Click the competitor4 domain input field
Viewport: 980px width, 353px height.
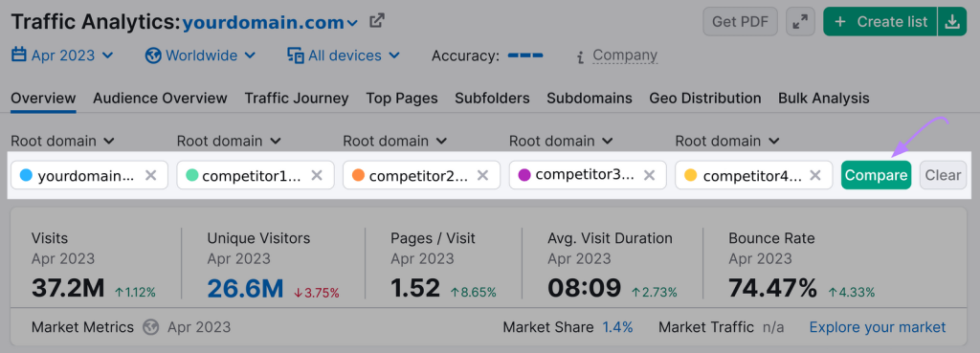753,175
